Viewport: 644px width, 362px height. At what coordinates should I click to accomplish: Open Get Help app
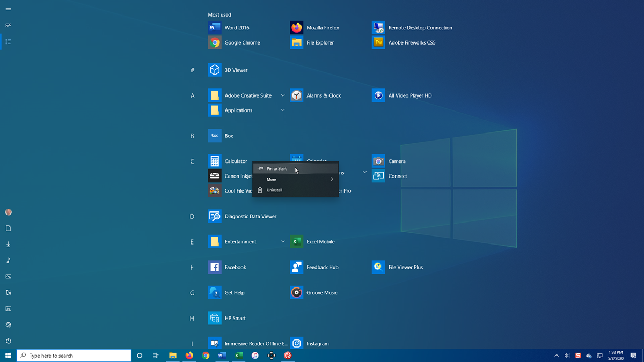tap(226, 293)
